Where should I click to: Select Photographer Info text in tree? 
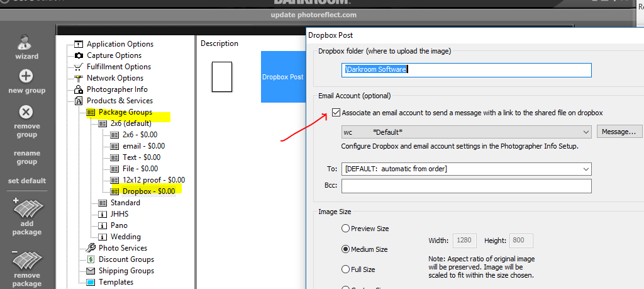pos(117,89)
